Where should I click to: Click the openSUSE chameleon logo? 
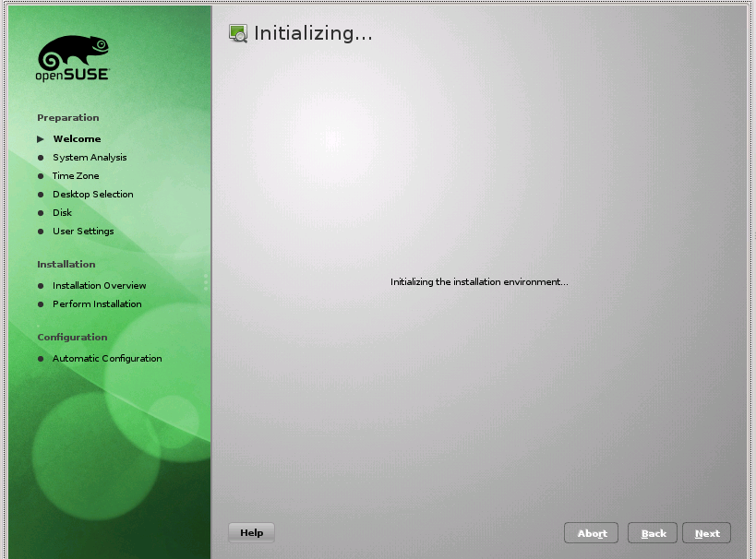pyautogui.click(x=73, y=58)
